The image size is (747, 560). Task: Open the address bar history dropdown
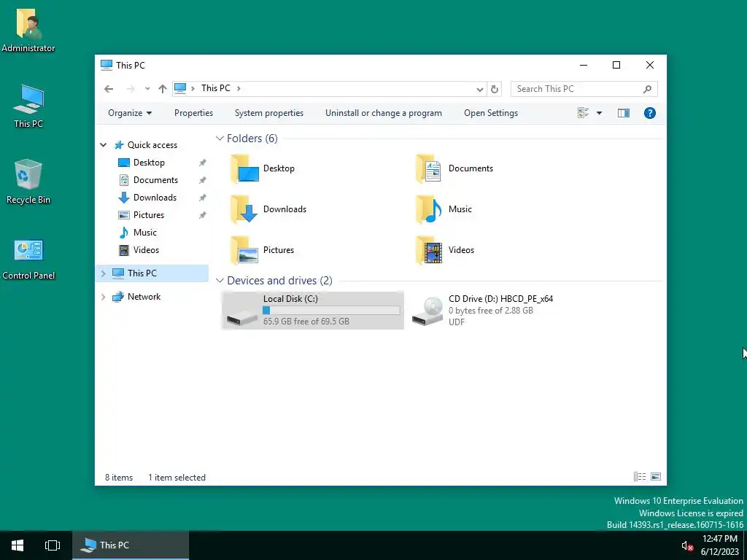[x=480, y=89]
